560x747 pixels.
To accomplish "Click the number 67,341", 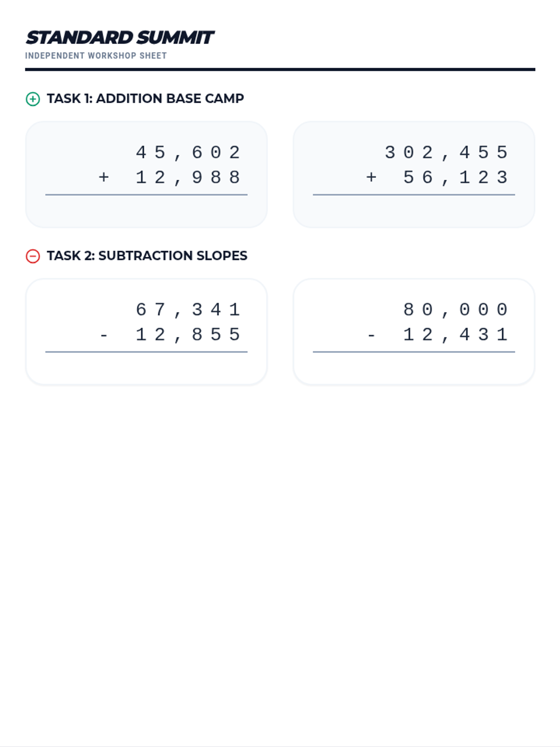I will click(x=188, y=310).
